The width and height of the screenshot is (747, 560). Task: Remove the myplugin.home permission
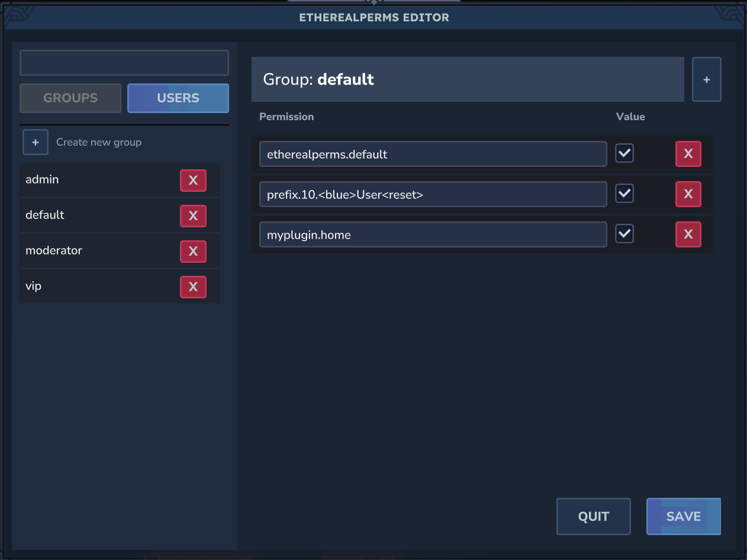click(688, 234)
